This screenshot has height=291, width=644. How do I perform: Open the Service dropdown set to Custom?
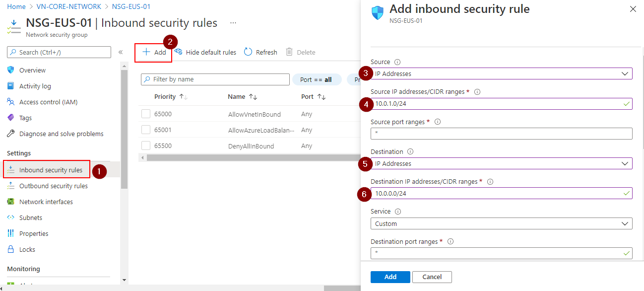click(x=501, y=224)
